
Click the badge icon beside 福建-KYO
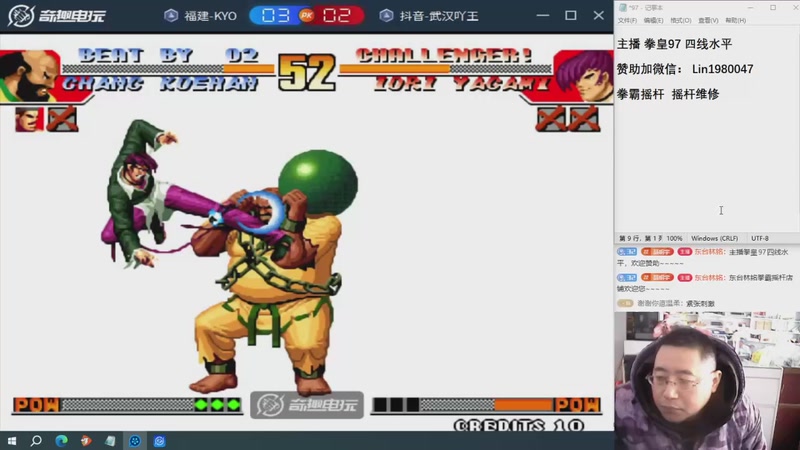171,16
